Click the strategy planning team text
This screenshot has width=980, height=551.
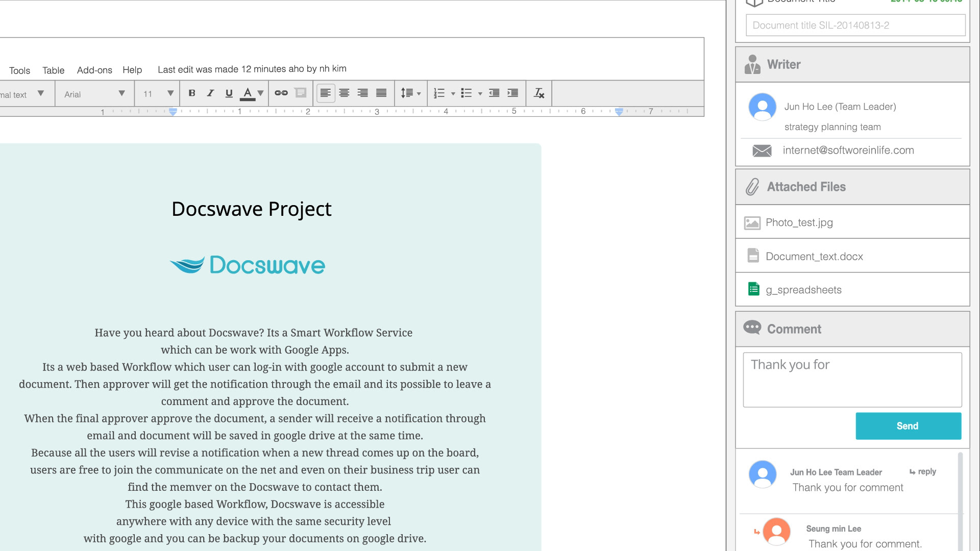[x=832, y=127]
